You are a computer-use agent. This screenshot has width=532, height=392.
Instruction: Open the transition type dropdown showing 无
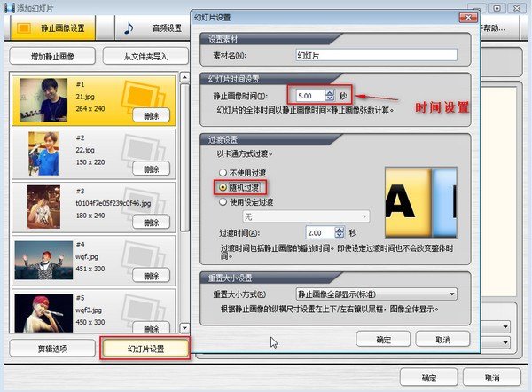(306, 216)
